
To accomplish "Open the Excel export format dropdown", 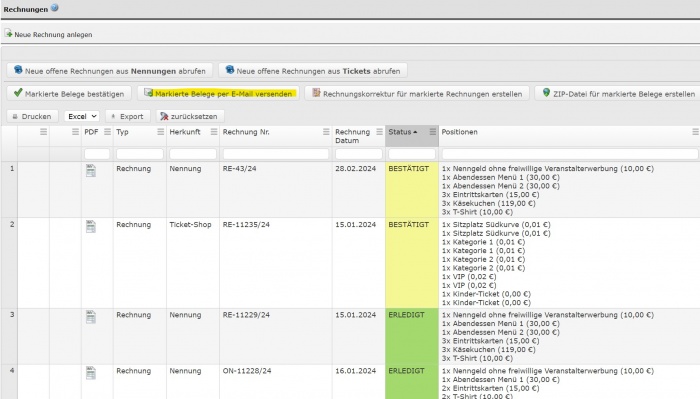I will [x=82, y=116].
